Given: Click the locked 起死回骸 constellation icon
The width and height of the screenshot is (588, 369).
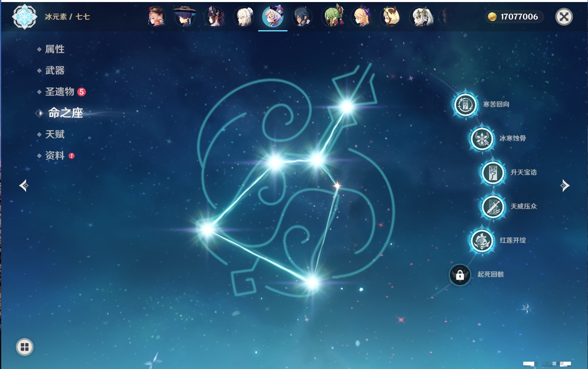Looking at the screenshot, I should [x=460, y=275].
